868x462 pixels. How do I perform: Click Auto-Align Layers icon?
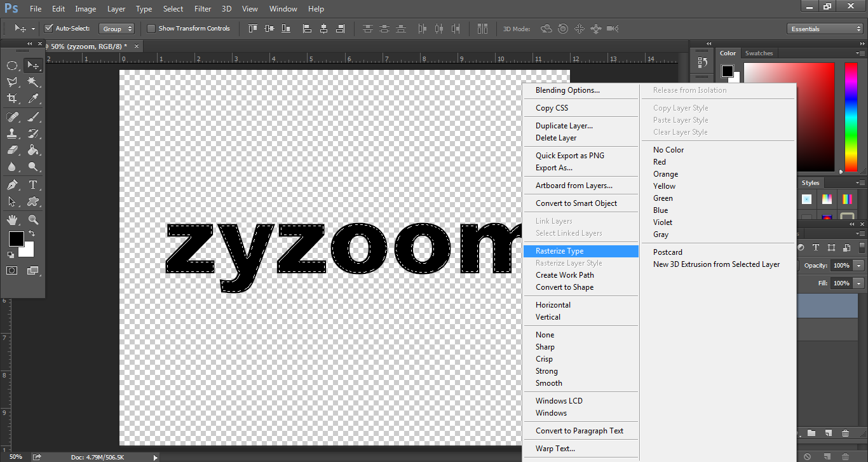tap(482, 29)
